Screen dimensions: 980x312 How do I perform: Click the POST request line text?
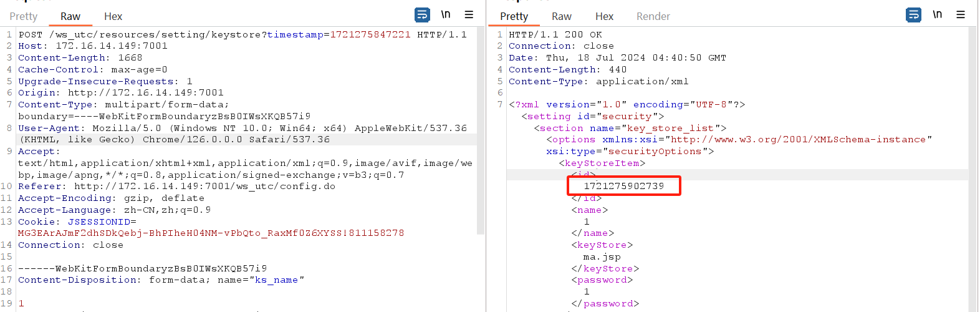243,34
